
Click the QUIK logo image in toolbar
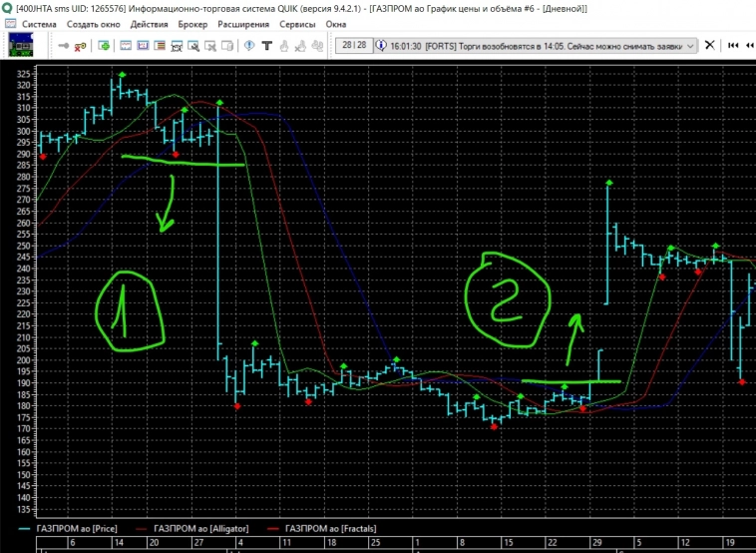point(20,45)
